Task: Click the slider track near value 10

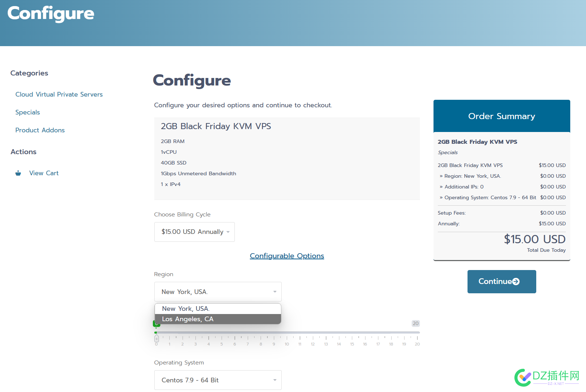Action: (287, 333)
